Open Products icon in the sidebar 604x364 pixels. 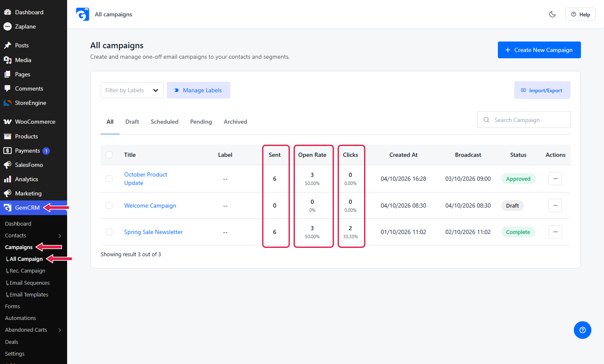coord(8,136)
